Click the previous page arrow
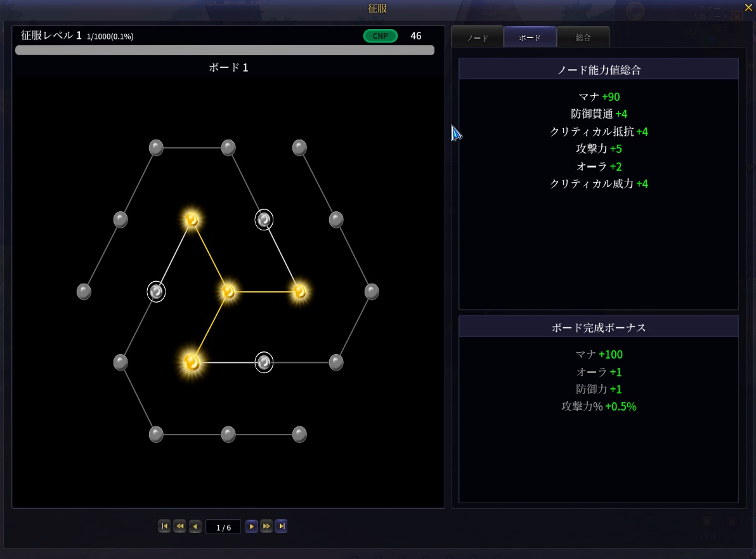 click(x=195, y=527)
